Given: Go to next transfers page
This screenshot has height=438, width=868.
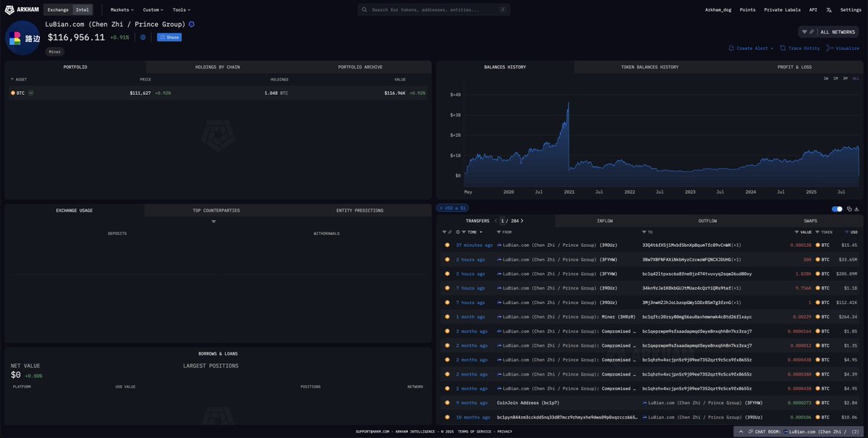Looking at the screenshot, I should coord(522,221).
